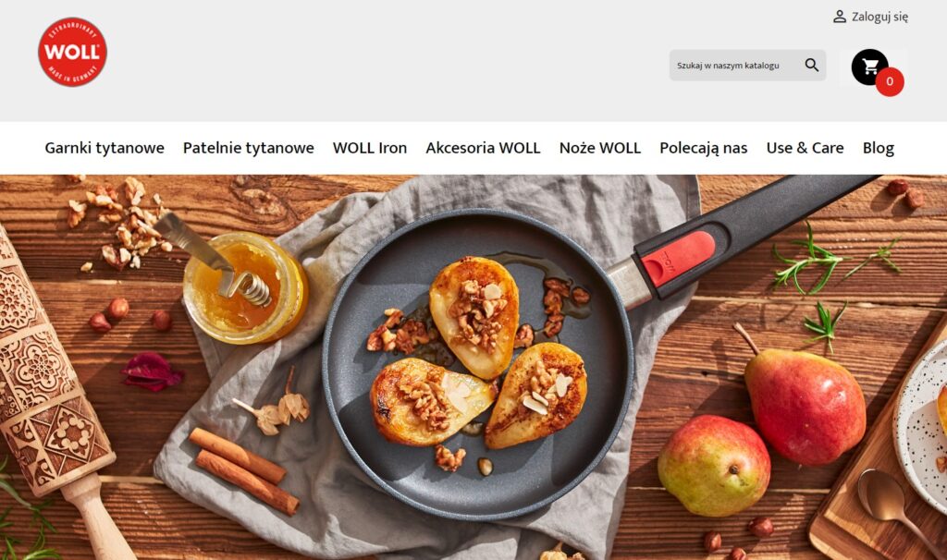Viewport: 947px width, 560px height.
Task: Open the Polecają nas page
Action: tap(704, 148)
